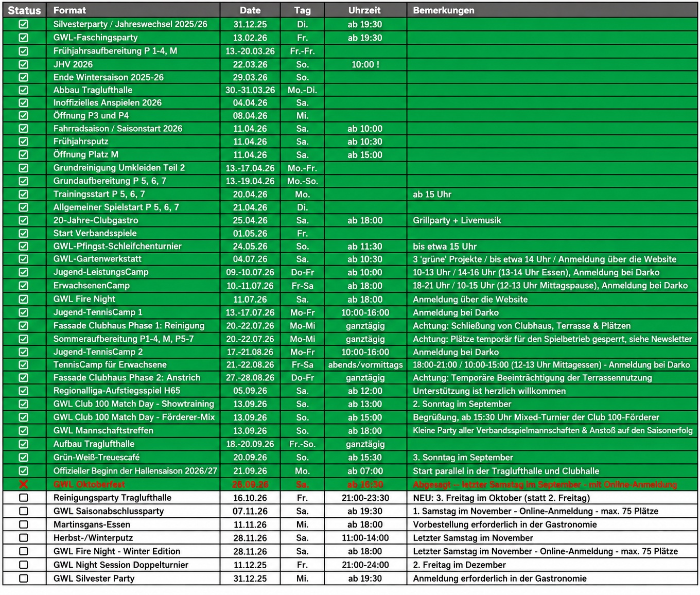The image size is (700, 595).
Task: Mark the Herbst-/Winterputz checkbox as done
Action: 24,538
